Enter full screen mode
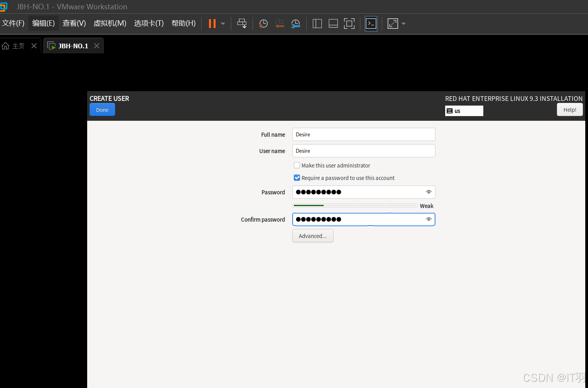This screenshot has width=588, height=388. tap(349, 24)
